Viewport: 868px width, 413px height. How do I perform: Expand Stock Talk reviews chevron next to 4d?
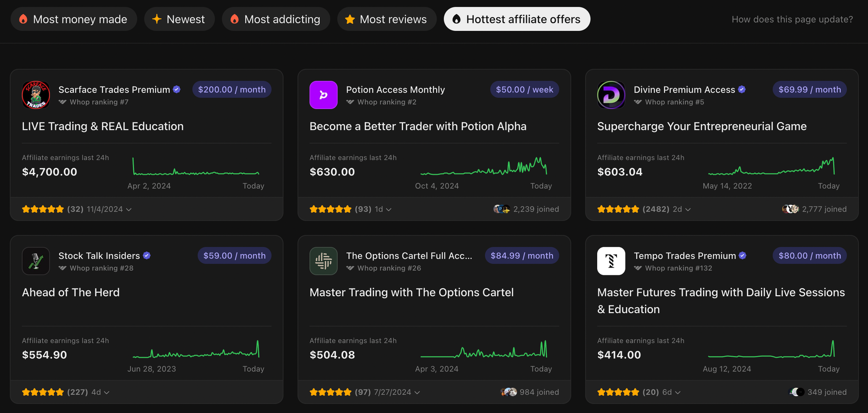coord(107,393)
